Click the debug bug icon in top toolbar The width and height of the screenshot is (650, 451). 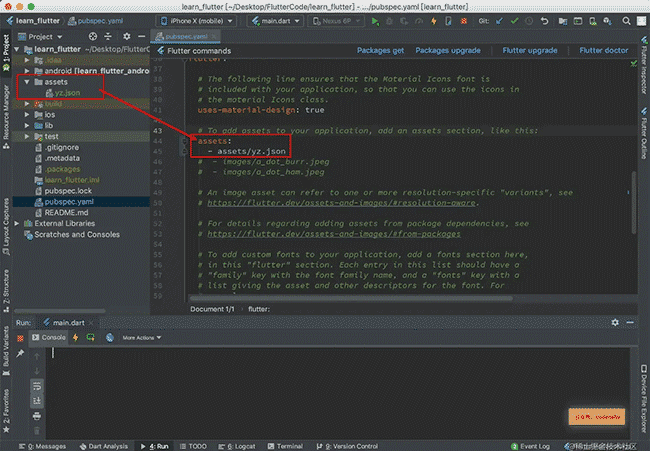(x=389, y=21)
